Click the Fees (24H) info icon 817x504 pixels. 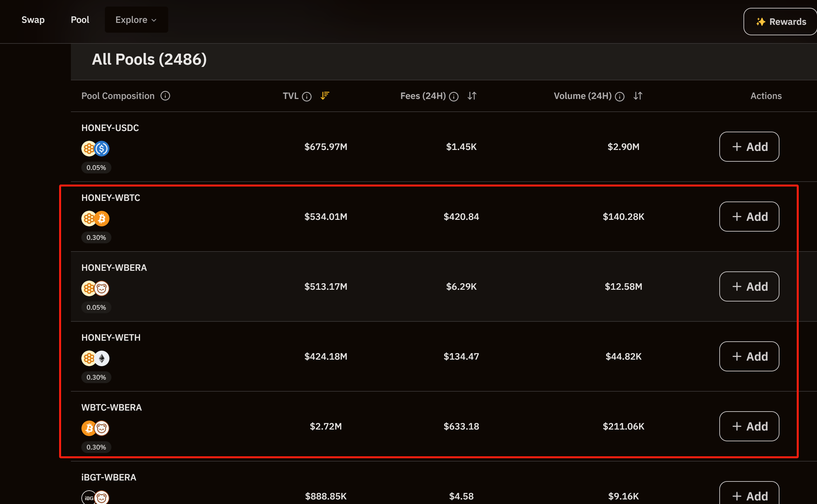click(454, 97)
